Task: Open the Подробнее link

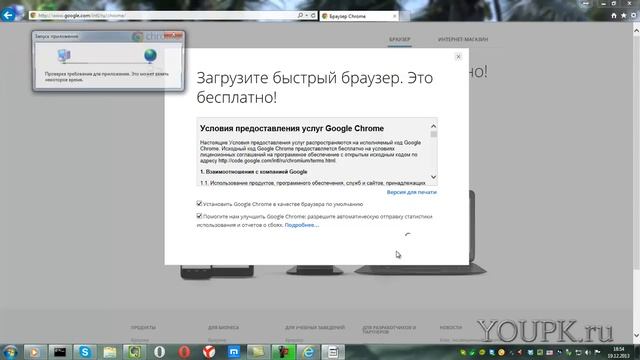Action: 302,225
